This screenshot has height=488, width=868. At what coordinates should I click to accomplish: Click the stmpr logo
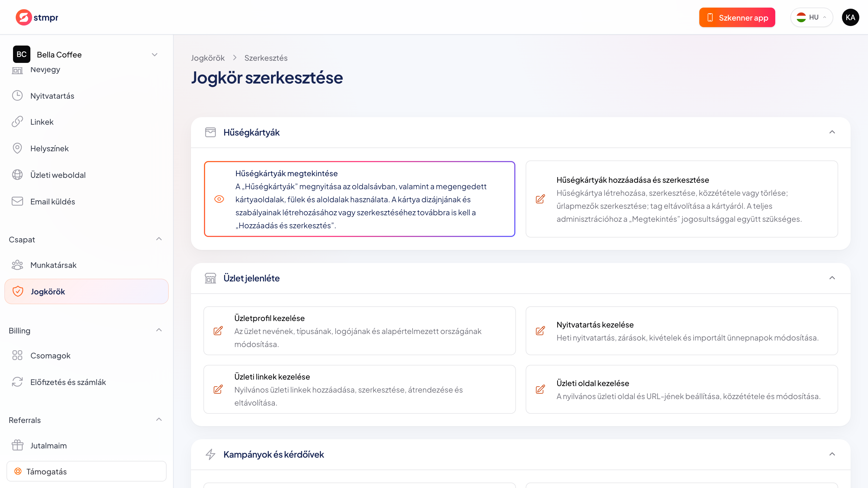37,17
